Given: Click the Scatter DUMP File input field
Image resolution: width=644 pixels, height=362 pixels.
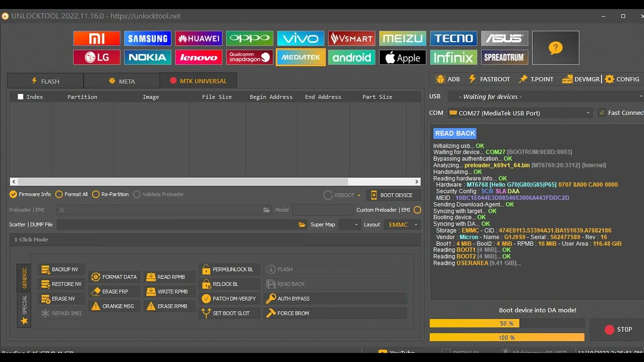Looking at the screenshot, I should tap(176, 225).
